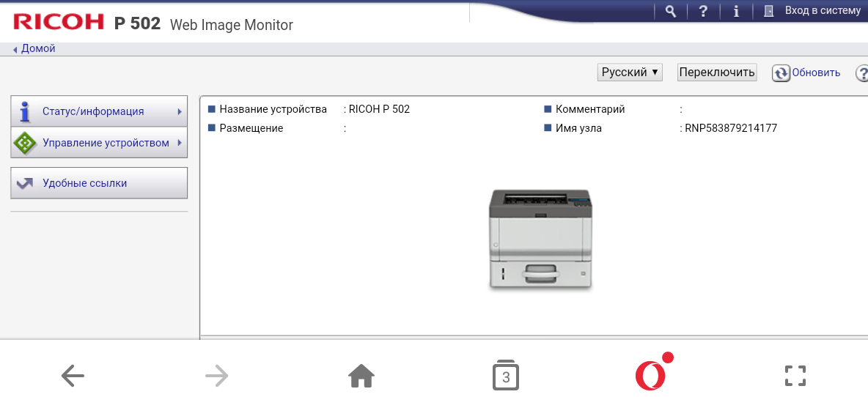The height and width of the screenshot is (397, 868).
Task: Click the refresh arrows icon
Action: click(781, 73)
